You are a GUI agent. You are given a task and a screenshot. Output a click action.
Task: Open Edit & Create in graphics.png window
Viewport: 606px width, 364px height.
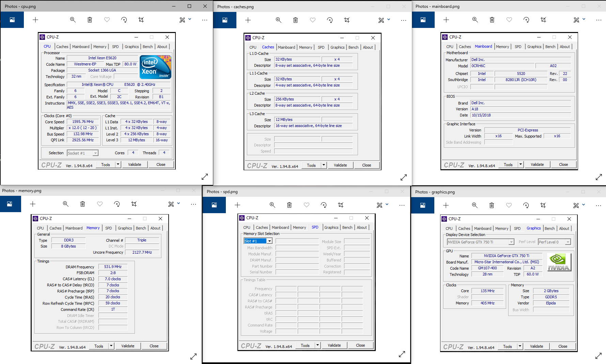[x=576, y=205]
